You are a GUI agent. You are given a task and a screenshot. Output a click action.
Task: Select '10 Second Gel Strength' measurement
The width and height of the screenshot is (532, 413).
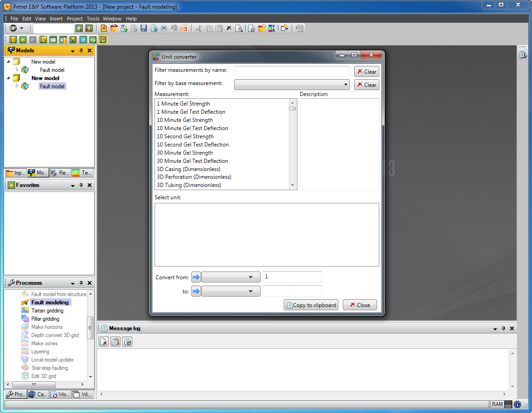point(185,136)
